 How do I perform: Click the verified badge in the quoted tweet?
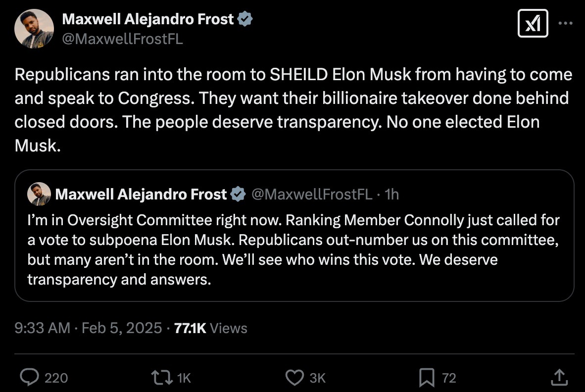tap(238, 194)
